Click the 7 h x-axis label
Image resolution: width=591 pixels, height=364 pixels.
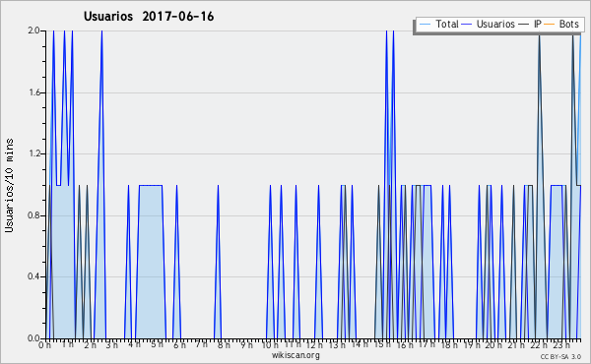point(201,344)
